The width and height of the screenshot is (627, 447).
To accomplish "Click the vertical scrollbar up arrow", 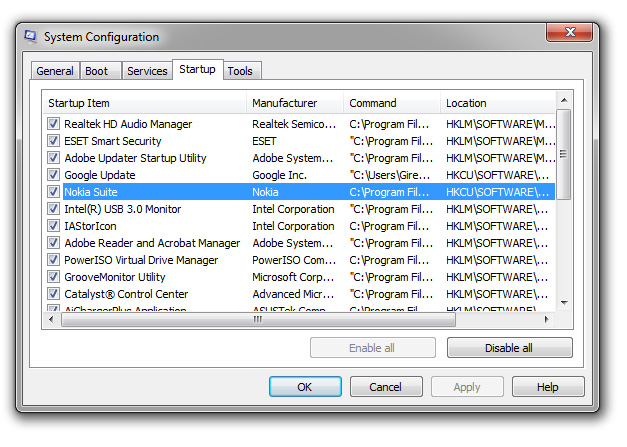I will [564, 100].
